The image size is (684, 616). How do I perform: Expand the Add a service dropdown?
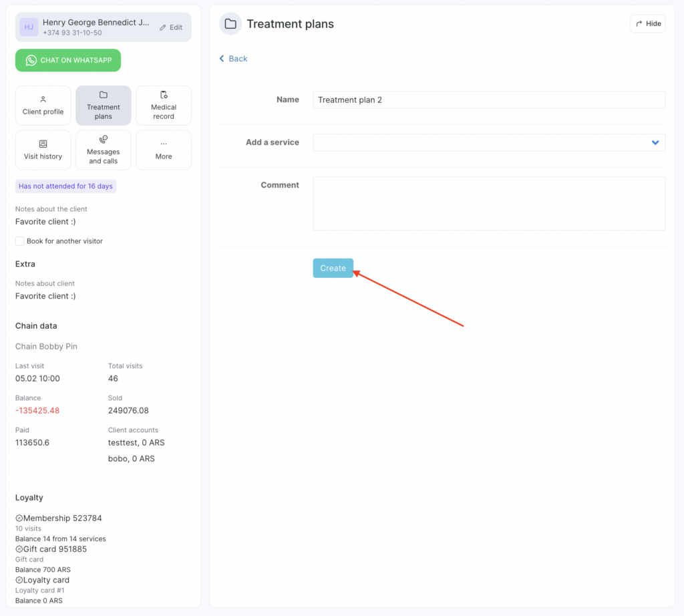(481, 142)
